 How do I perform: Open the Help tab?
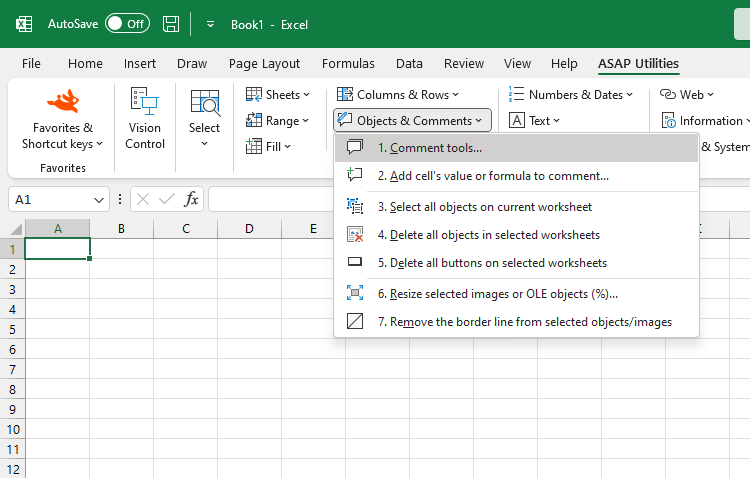[564, 64]
